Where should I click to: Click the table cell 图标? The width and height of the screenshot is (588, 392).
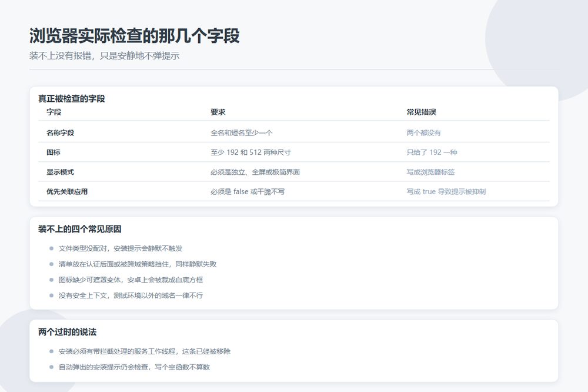click(x=54, y=152)
